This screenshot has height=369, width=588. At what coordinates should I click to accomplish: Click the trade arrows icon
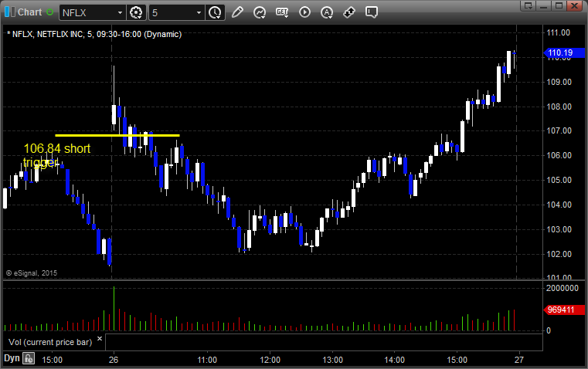[x=349, y=12]
